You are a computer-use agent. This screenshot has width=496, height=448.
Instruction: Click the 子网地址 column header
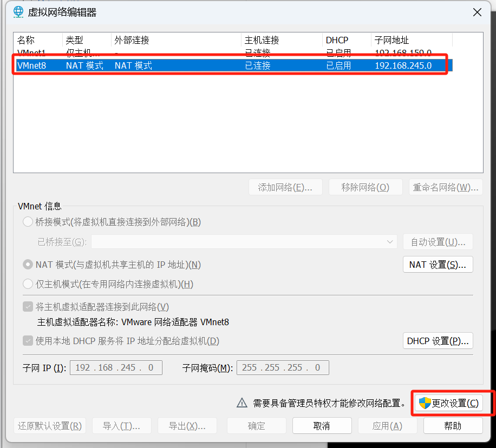point(412,40)
